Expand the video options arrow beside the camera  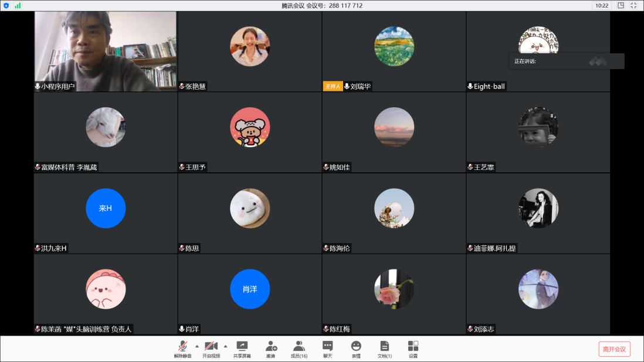click(x=226, y=346)
